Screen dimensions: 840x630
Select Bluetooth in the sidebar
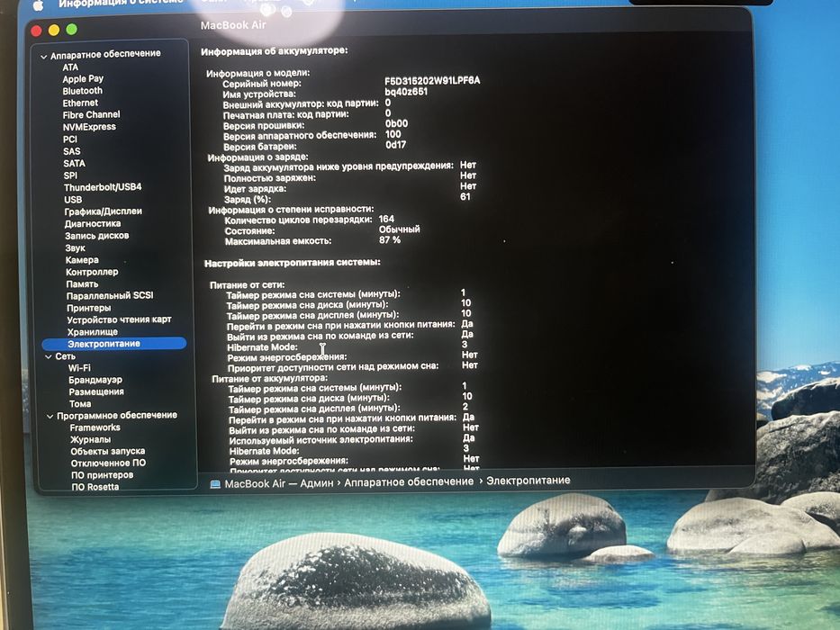(83, 91)
